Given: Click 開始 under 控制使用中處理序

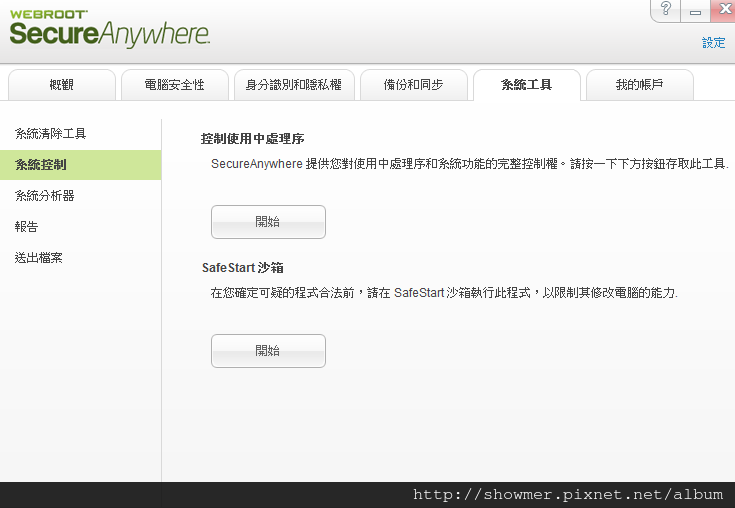Looking at the screenshot, I should [268, 222].
